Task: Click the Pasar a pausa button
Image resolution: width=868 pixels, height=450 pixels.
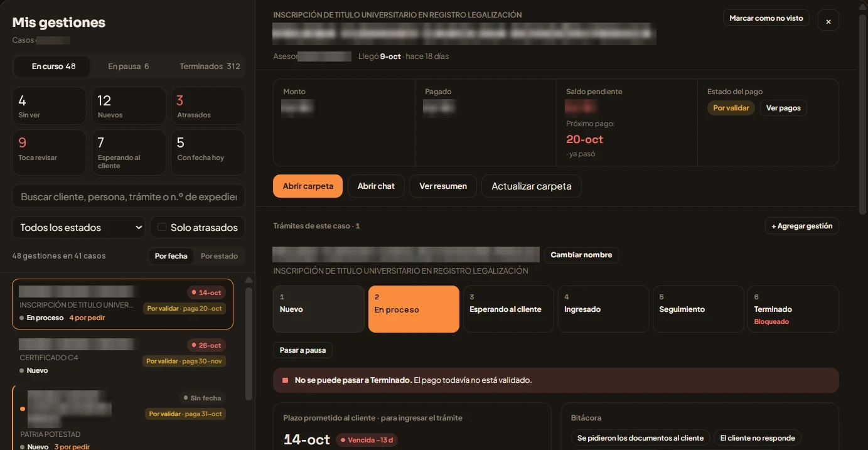Action: (303, 350)
